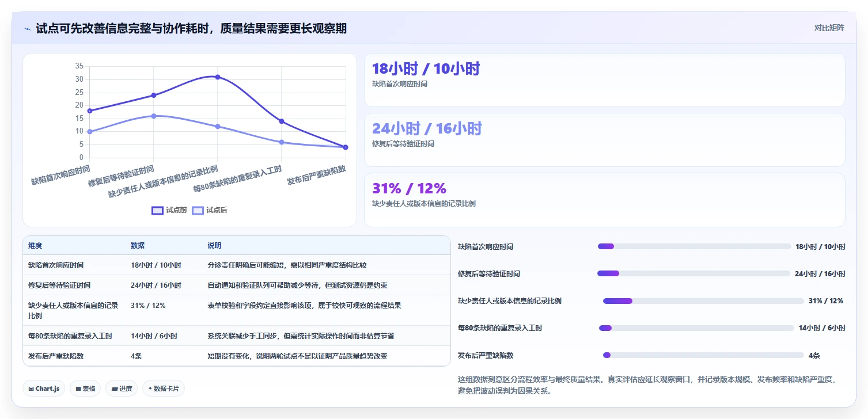Viewport: 868px width, 419px height.
Task: Click the 试点可先改善信息完整 heading
Action: [x=191, y=28]
